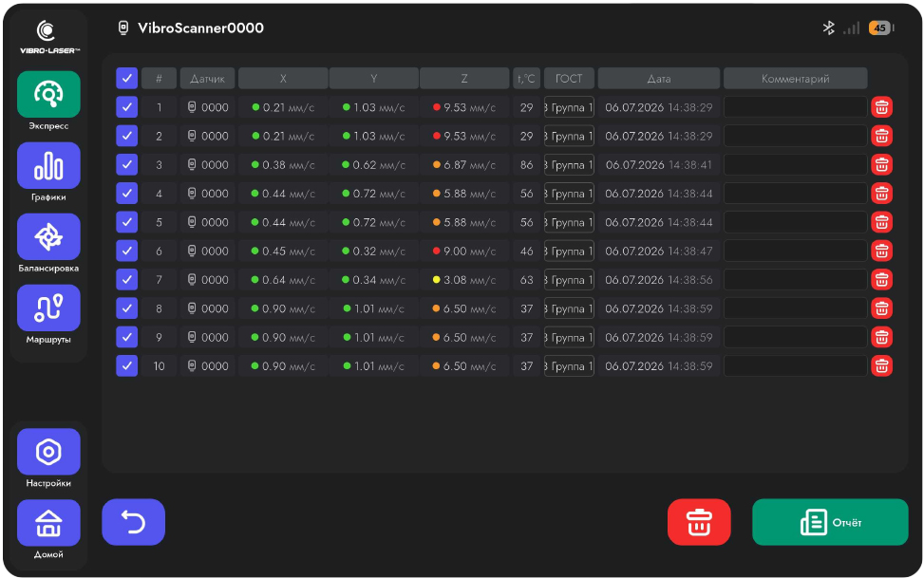Uncheck the checkbox for row 3
The image size is (924, 578).
(126, 165)
